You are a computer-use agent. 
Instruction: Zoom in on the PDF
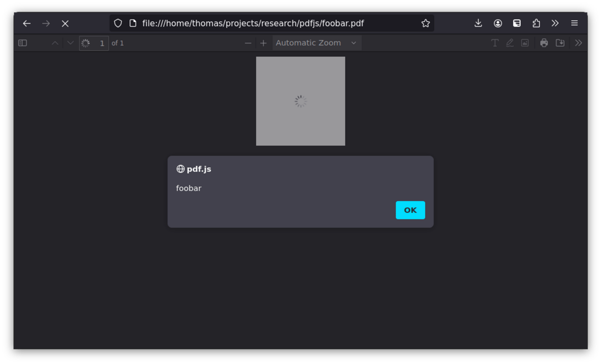click(x=263, y=43)
